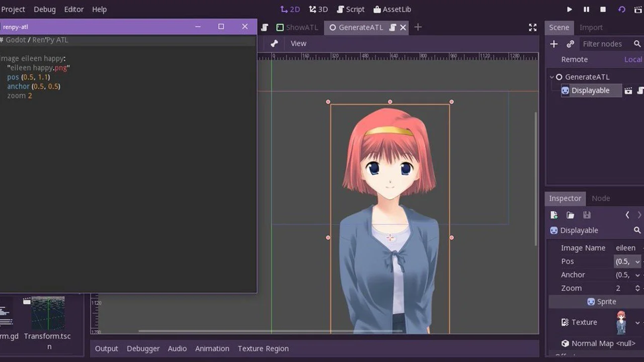
Task: Click the viewport vertical scrollbar
Action: pos(535,178)
